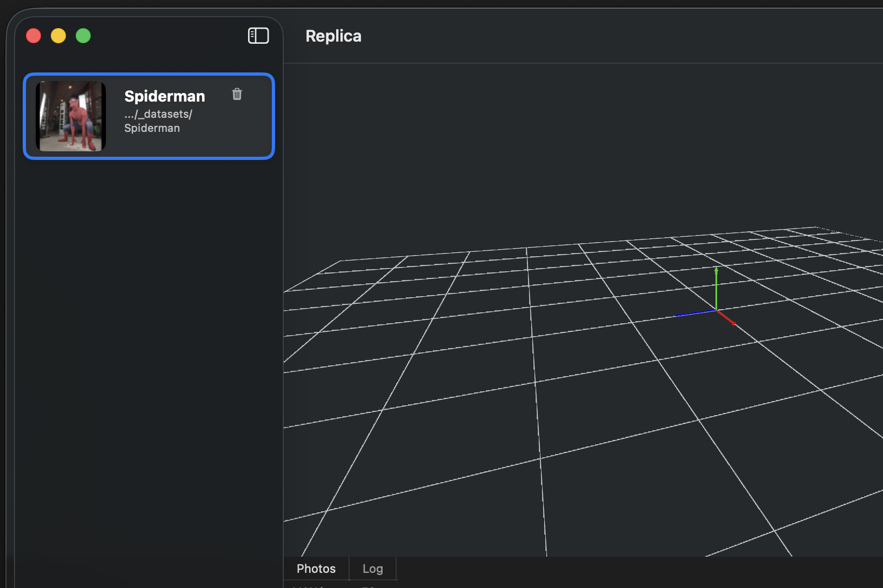Select the Spiderman project title
This screenshot has width=883, height=588.
tap(164, 96)
